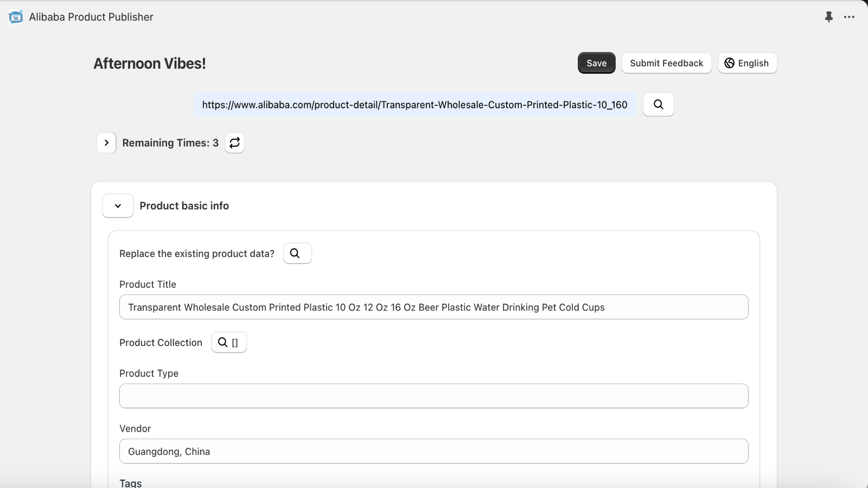
Task: Click the Replace the existing product data? text
Action: 197,253
